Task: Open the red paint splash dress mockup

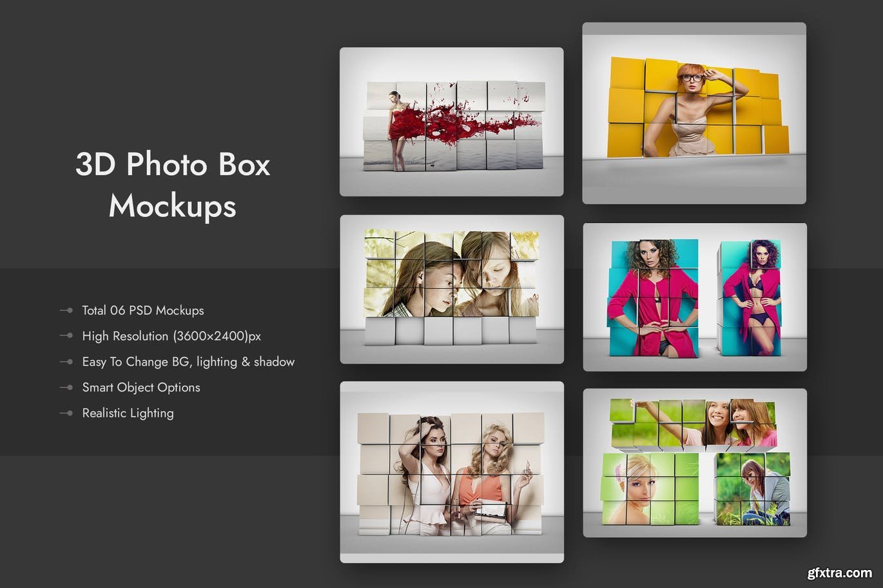Action: click(x=451, y=122)
